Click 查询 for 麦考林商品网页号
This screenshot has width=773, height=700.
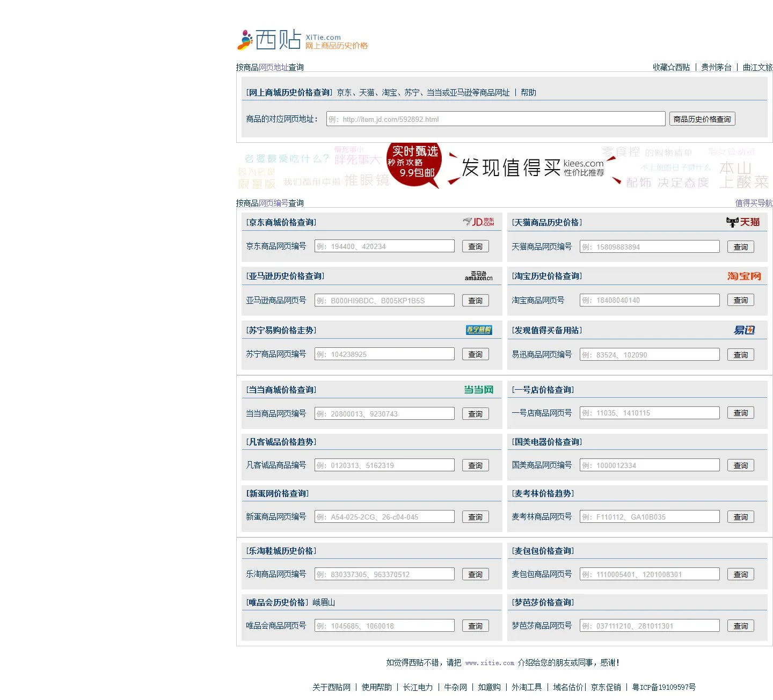click(x=741, y=517)
